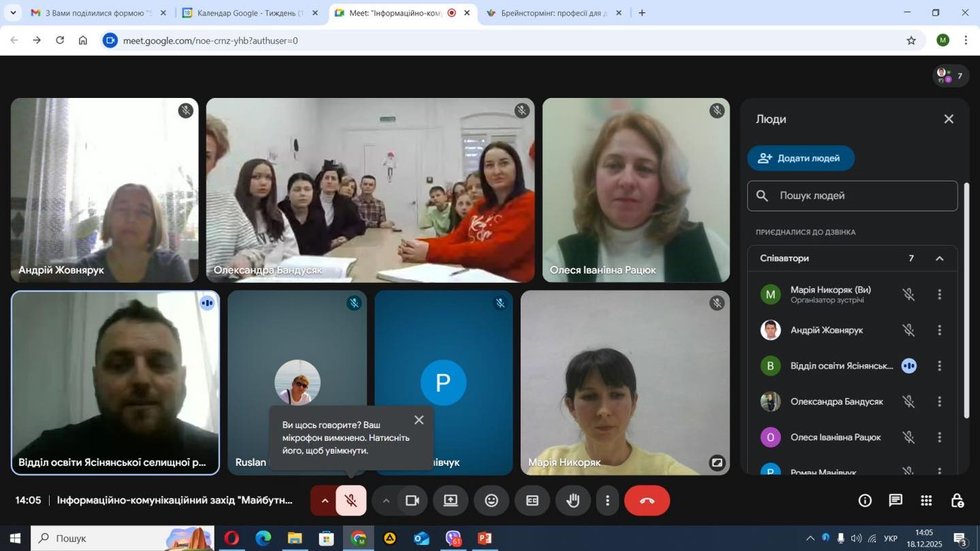Open video settings arrow beside camera
This screenshot has width=980, height=551.
coord(386,501)
